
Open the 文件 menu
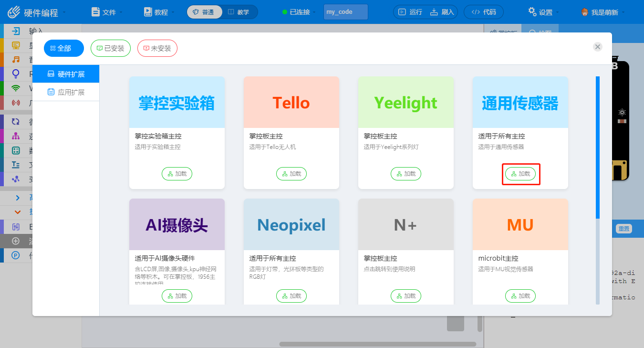coord(106,12)
